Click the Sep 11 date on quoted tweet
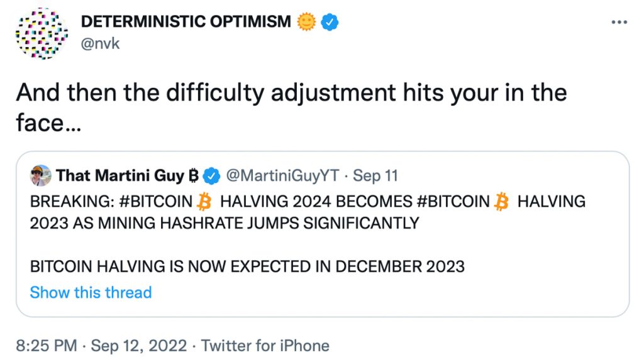Image resolution: width=644 pixels, height=362 pixels. tap(375, 176)
